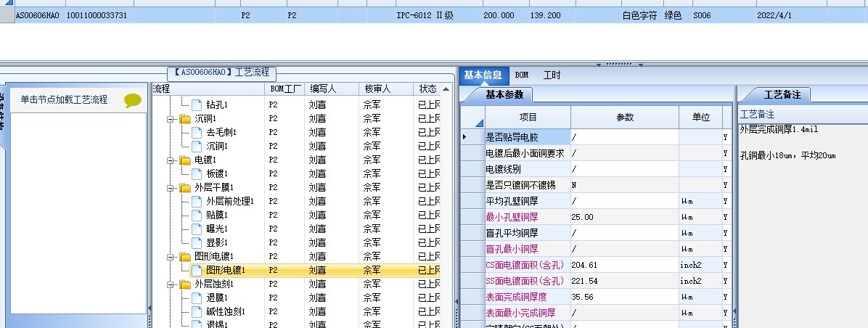Click the 流程 column header

tap(208, 89)
